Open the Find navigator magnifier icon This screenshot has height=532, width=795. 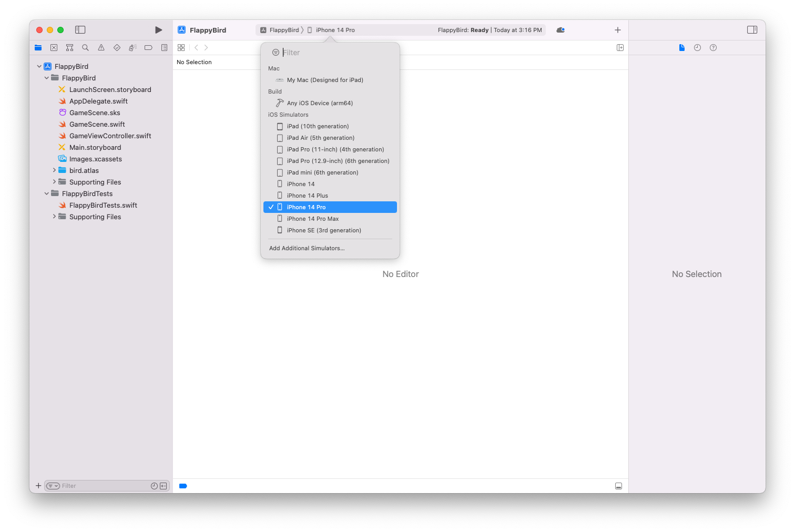pyautogui.click(x=85, y=48)
